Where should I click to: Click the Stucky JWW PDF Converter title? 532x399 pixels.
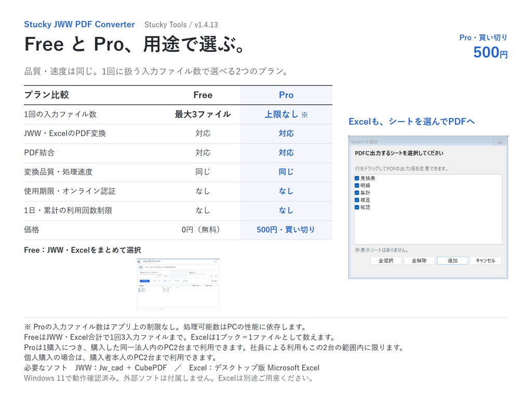pyautogui.click(x=79, y=24)
